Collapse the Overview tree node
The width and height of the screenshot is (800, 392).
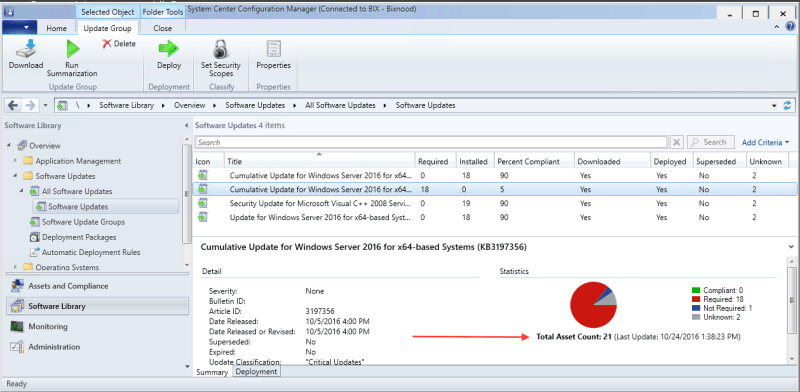click(x=9, y=145)
